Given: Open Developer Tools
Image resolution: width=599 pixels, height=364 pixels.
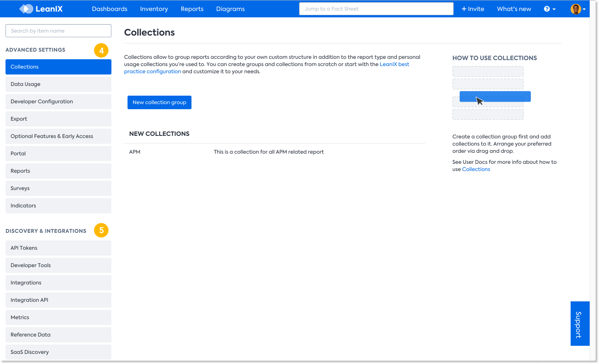Looking at the screenshot, I should [58, 265].
